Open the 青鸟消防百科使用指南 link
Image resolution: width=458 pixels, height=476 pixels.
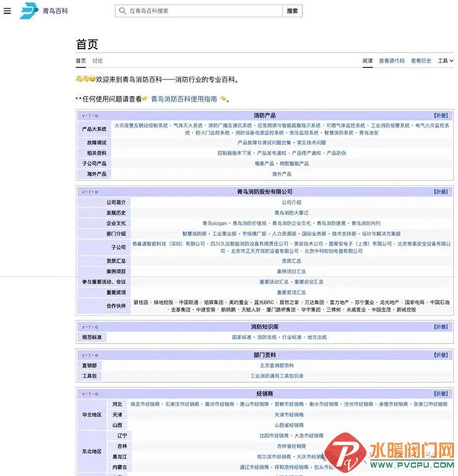click(184, 99)
